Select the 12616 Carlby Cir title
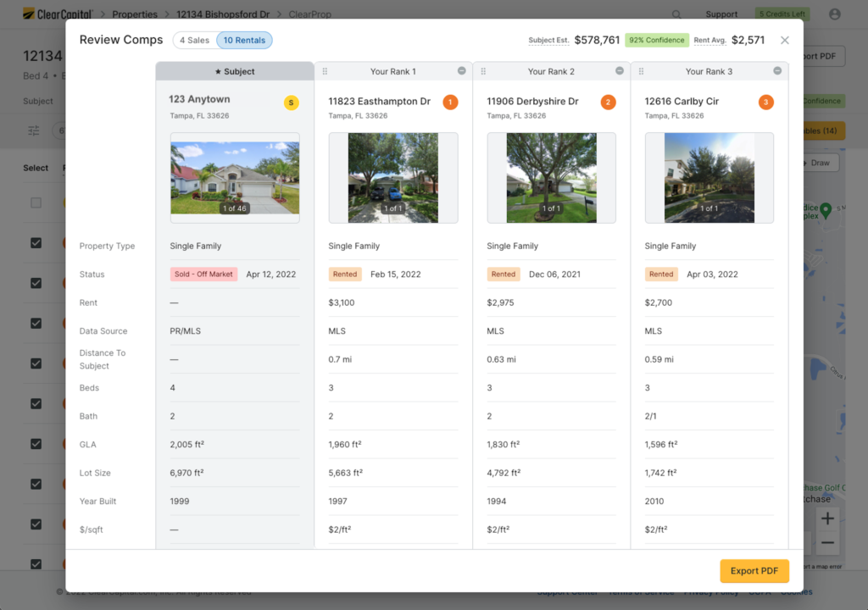The width and height of the screenshot is (868, 610). click(x=682, y=102)
